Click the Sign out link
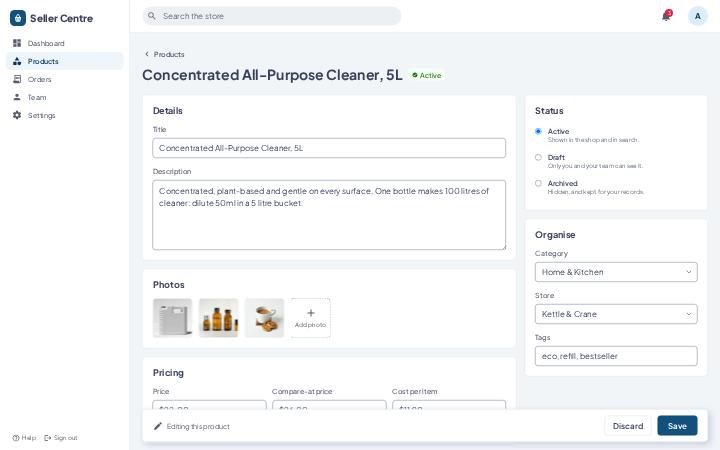 tap(61, 438)
